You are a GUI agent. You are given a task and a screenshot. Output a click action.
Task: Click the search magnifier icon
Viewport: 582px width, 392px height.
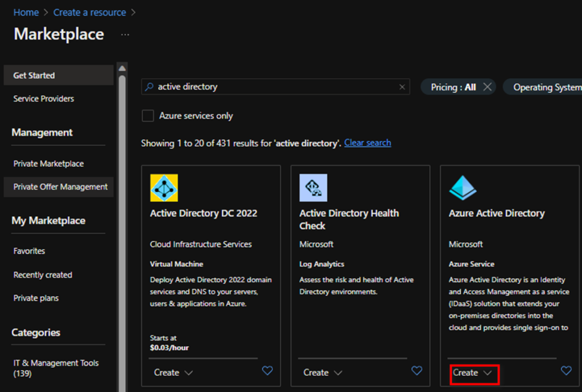(x=149, y=87)
